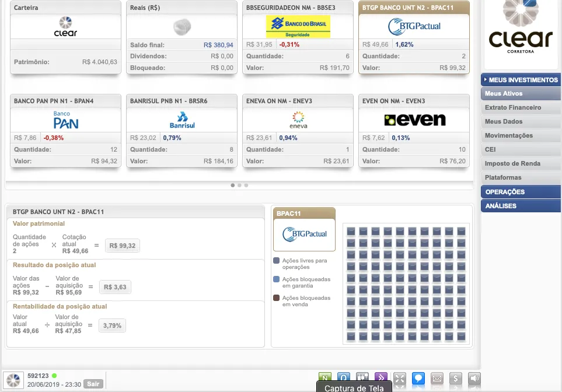The height and width of the screenshot is (392, 562).
Task: Click the first share square in BPAC11 grid
Action: (351, 231)
